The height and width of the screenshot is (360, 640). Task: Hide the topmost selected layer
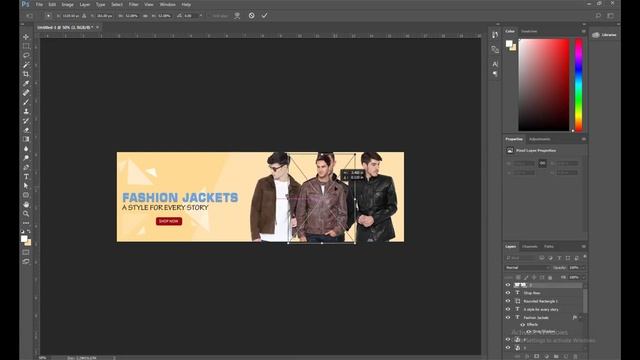pyautogui.click(x=508, y=285)
